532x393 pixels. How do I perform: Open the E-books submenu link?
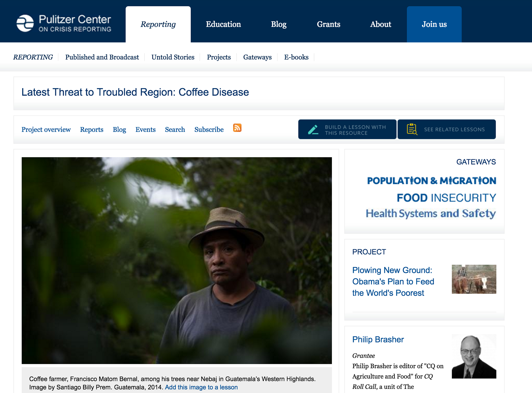click(296, 57)
